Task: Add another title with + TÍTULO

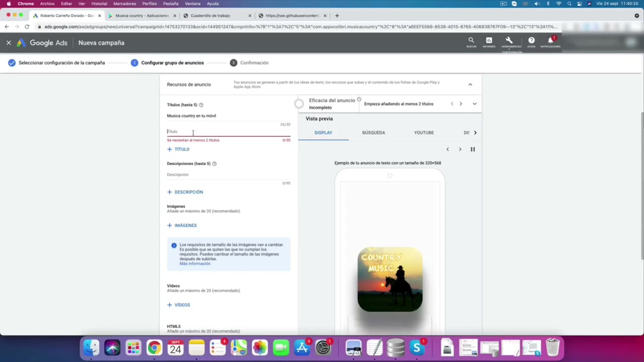Action: tap(178, 149)
